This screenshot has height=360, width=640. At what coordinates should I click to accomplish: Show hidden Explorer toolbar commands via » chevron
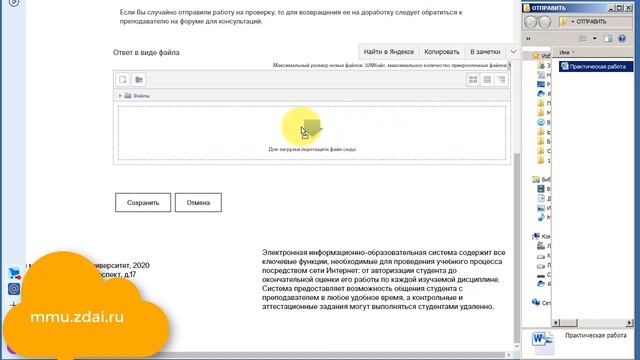pyautogui.click(x=529, y=39)
